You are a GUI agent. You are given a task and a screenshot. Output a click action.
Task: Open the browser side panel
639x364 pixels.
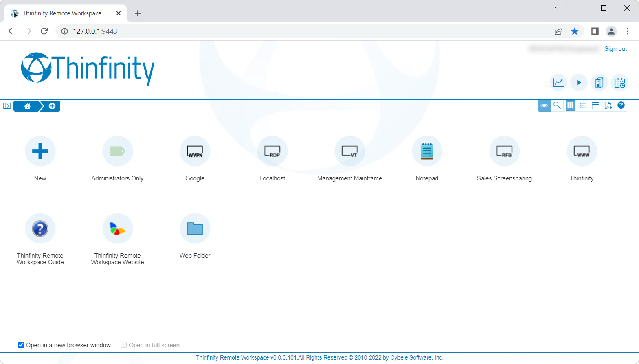(x=595, y=31)
